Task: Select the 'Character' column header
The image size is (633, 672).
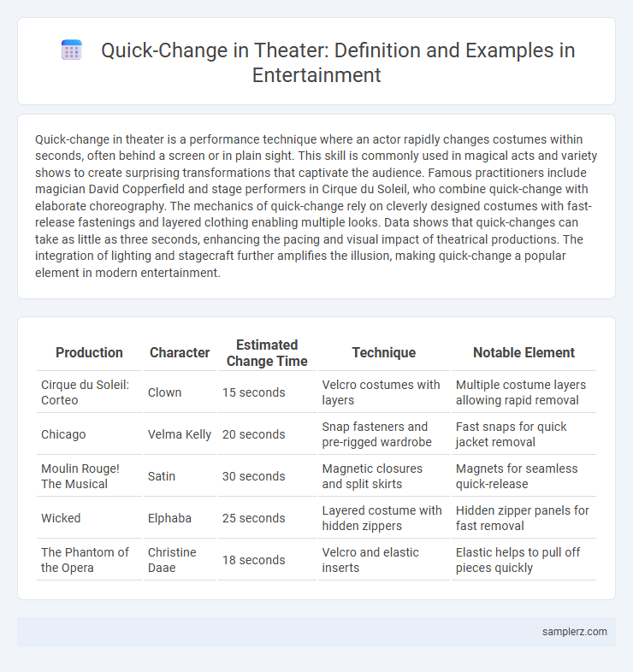Action: [180, 353]
